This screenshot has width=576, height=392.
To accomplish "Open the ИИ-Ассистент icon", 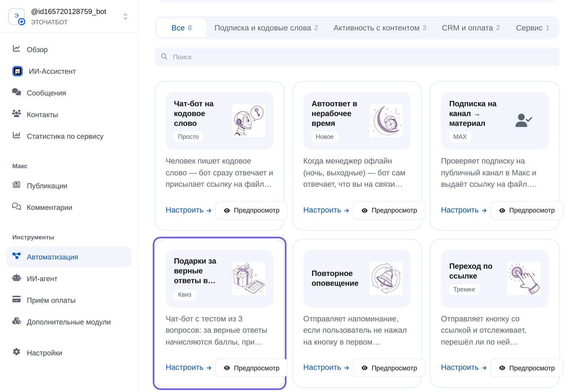I will pos(18,71).
